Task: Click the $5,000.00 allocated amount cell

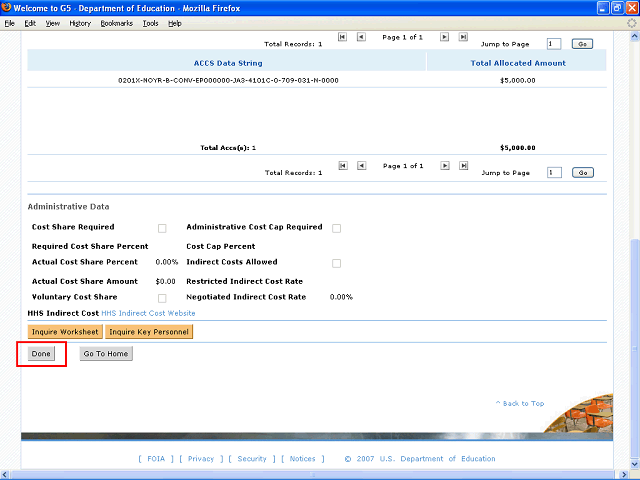Action: click(x=518, y=80)
